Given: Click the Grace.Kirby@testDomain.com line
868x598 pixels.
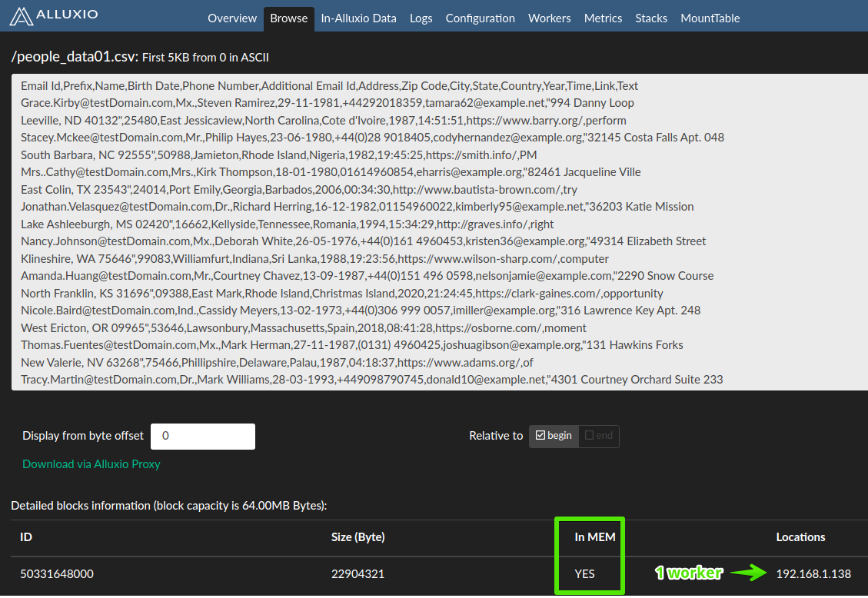Looking at the screenshot, I should tap(328, 103).
